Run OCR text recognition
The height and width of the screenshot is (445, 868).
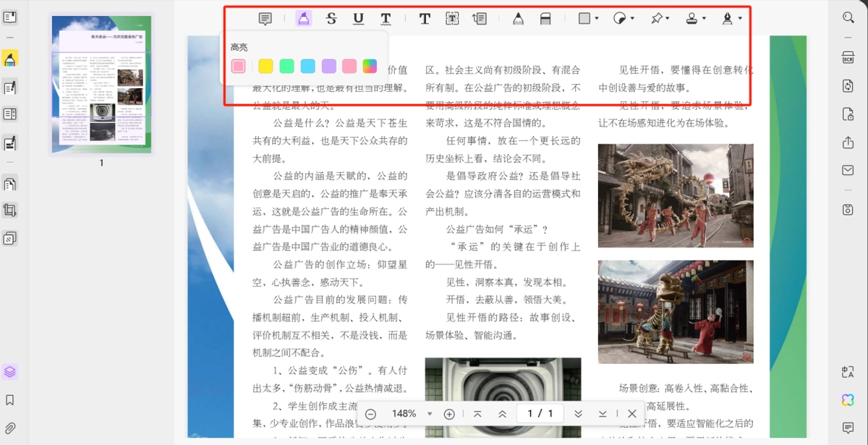[848, 59]
